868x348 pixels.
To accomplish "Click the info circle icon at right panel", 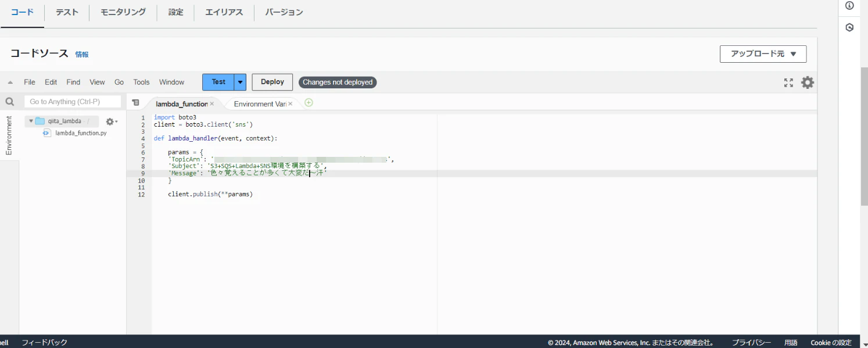I will coord(849,6).
